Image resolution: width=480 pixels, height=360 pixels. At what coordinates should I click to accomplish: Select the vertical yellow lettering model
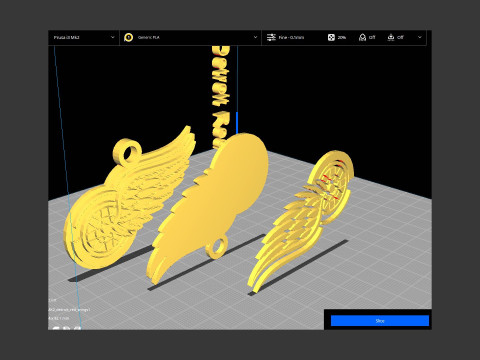(x=221, y=97)
